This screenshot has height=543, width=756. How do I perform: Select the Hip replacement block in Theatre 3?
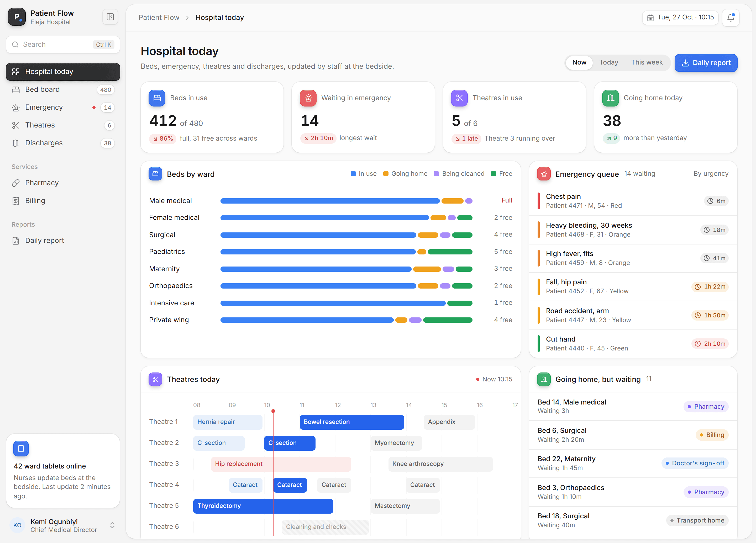[281, 464]
